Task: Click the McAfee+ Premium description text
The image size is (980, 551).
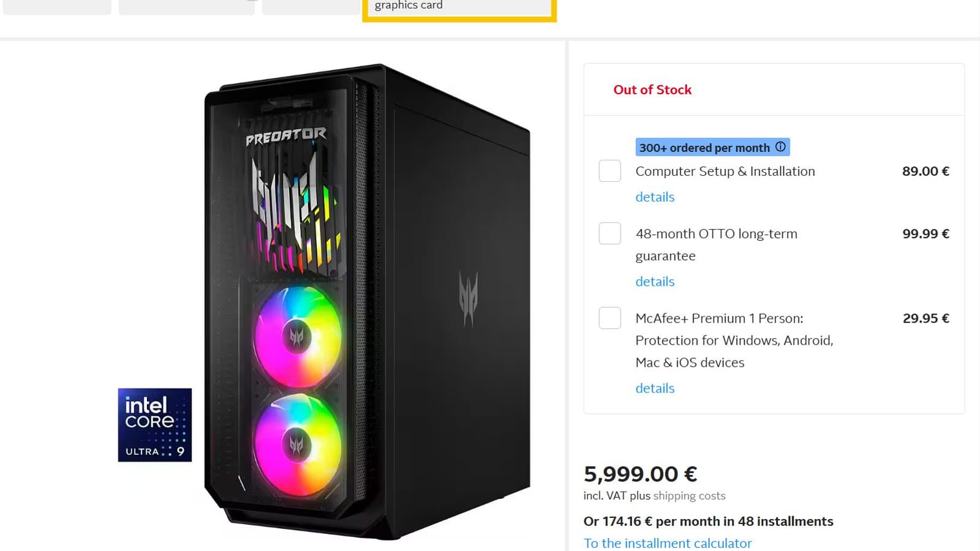Action: (734, 340)
